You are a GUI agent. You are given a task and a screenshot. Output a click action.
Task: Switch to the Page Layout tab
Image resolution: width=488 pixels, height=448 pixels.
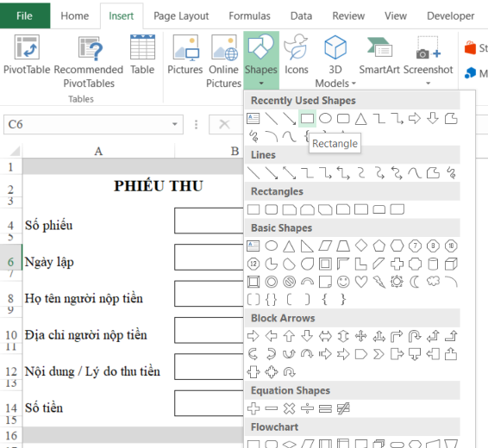(x=181, y=16)
